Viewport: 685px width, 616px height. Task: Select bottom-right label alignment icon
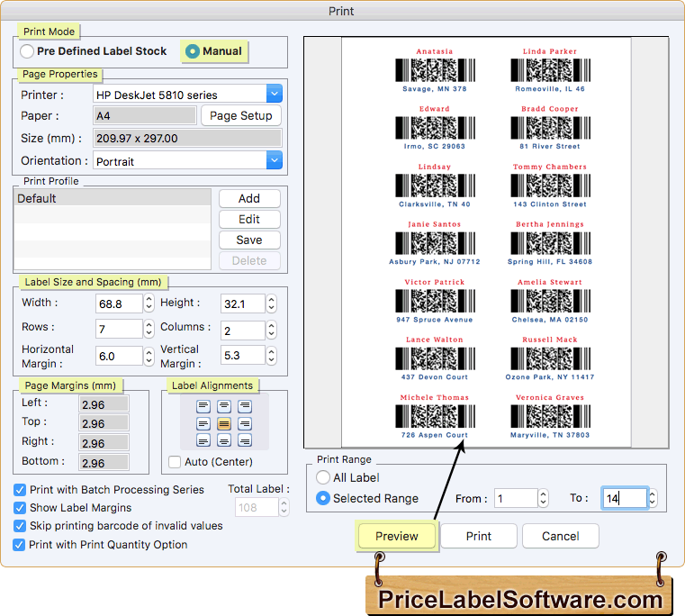[x=245, y=440]
